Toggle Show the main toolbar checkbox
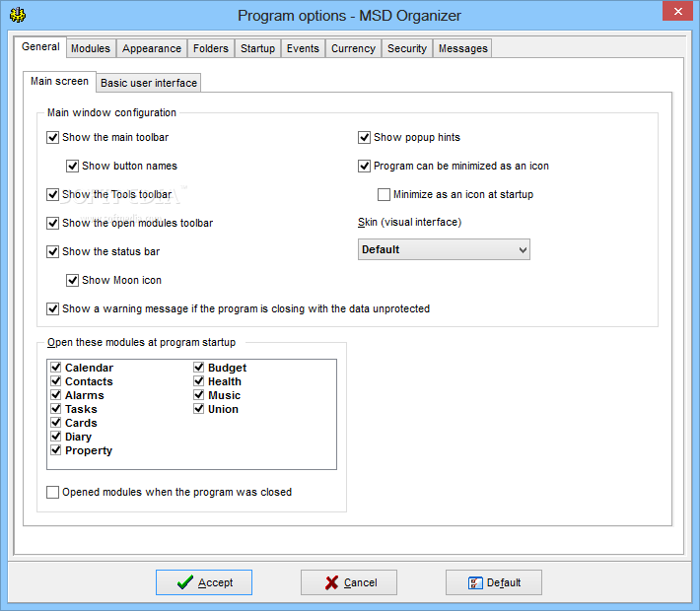This screenshot has height=611, width=700. [52, 137]
